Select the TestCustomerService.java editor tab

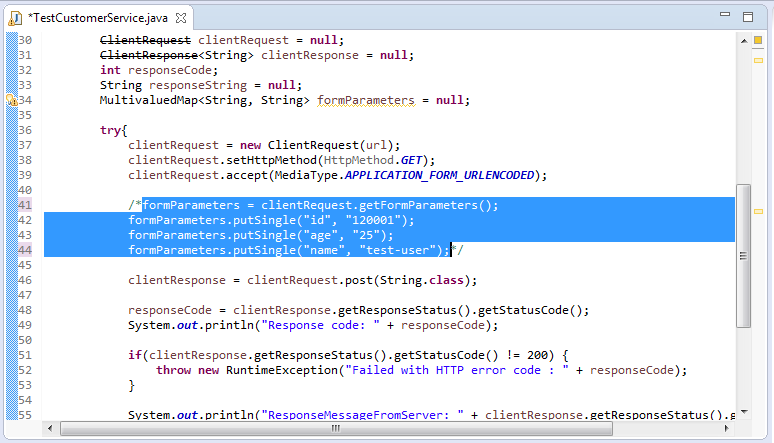98,18
